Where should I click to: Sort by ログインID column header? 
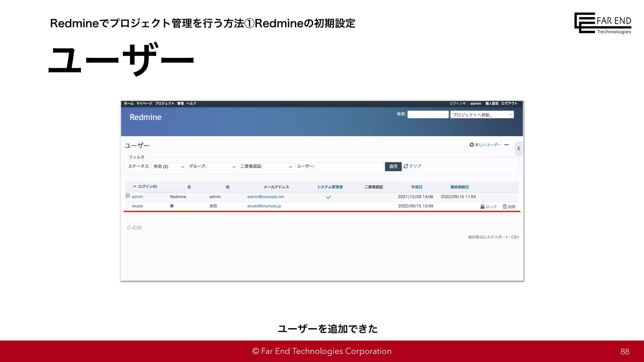(x=147, y=187)
